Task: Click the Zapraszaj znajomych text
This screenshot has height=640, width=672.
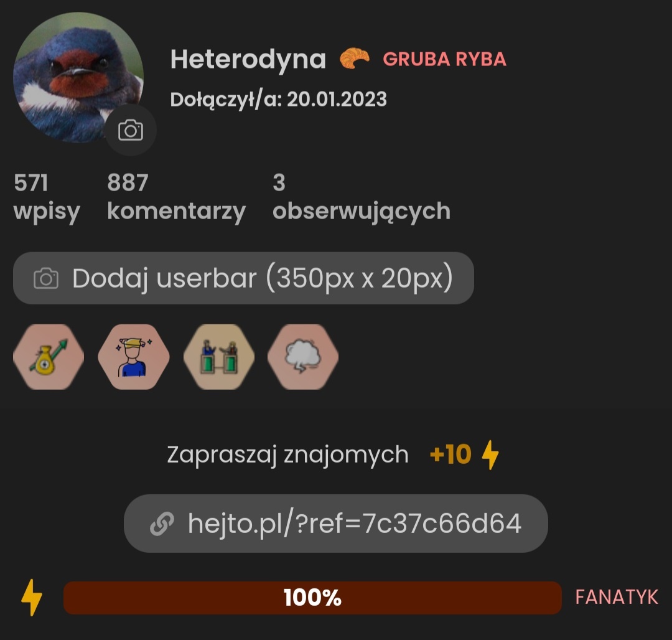Action: [287, 454]
